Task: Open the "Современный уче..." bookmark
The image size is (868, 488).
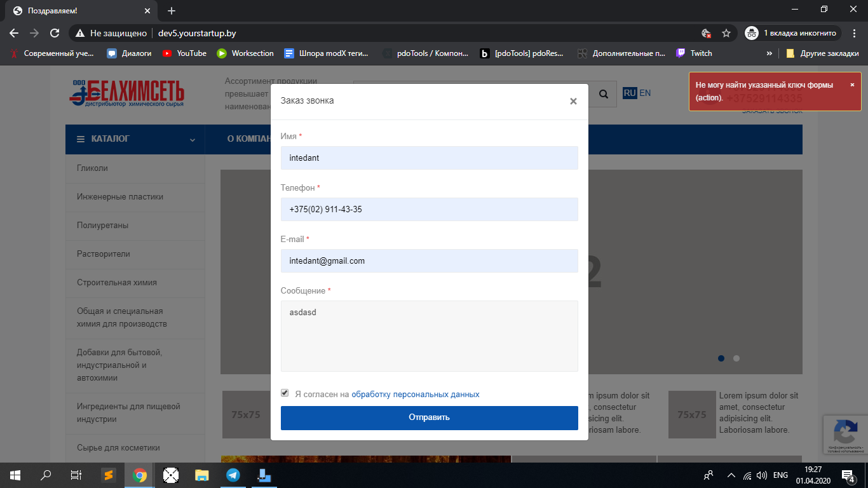Action: (x=53, y=53)
